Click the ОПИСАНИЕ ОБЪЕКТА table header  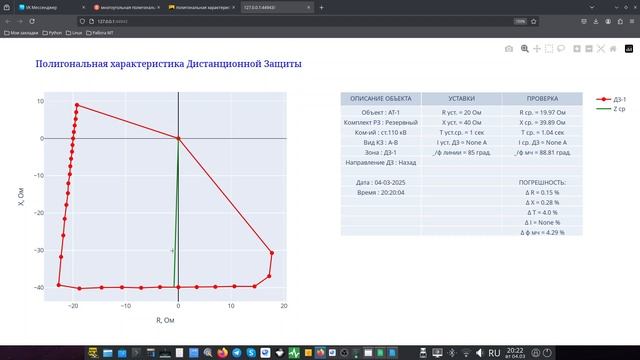coord(381,98)
